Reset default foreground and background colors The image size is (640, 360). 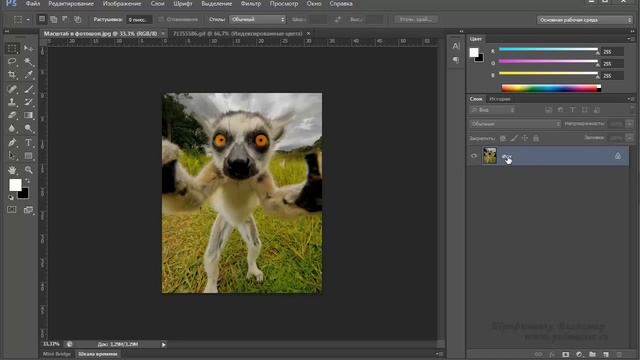11,198
